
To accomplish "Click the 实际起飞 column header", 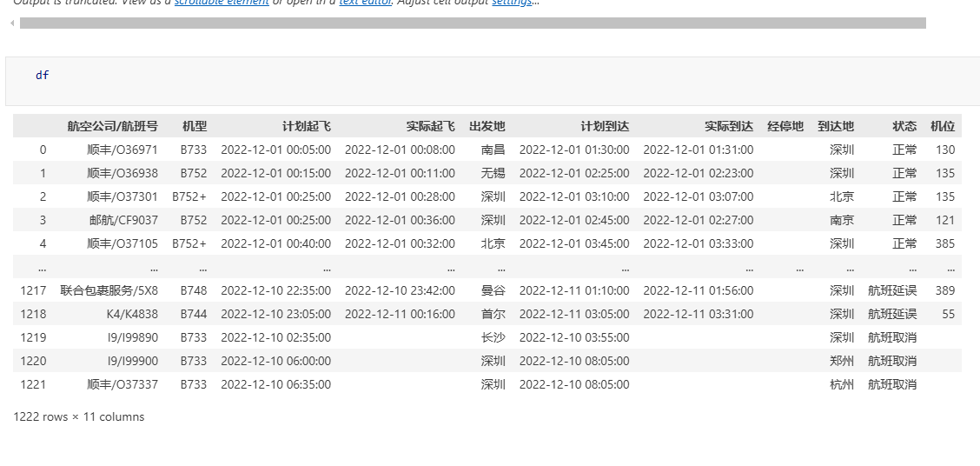I will pos(430,126).
